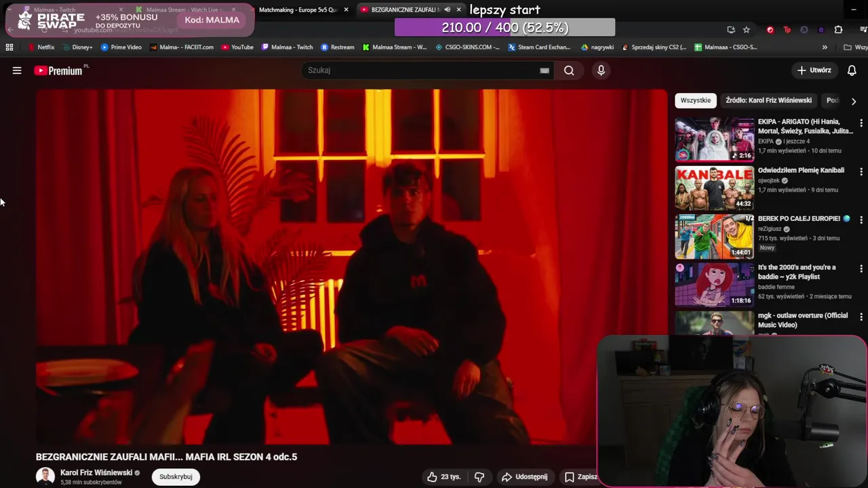Open YouTube notifications bell
The image size is (868, 488).
point(852,70)
